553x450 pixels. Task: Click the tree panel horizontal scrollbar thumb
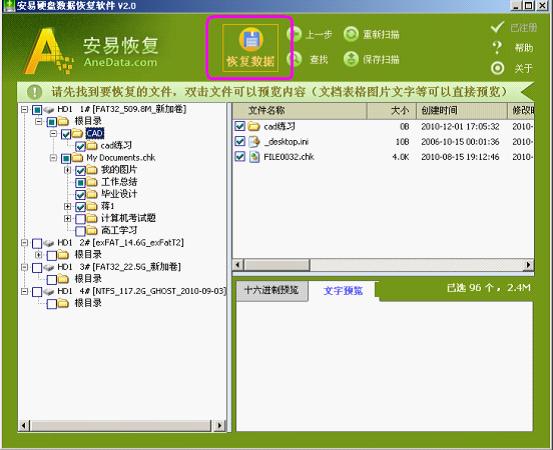[120, 426]
